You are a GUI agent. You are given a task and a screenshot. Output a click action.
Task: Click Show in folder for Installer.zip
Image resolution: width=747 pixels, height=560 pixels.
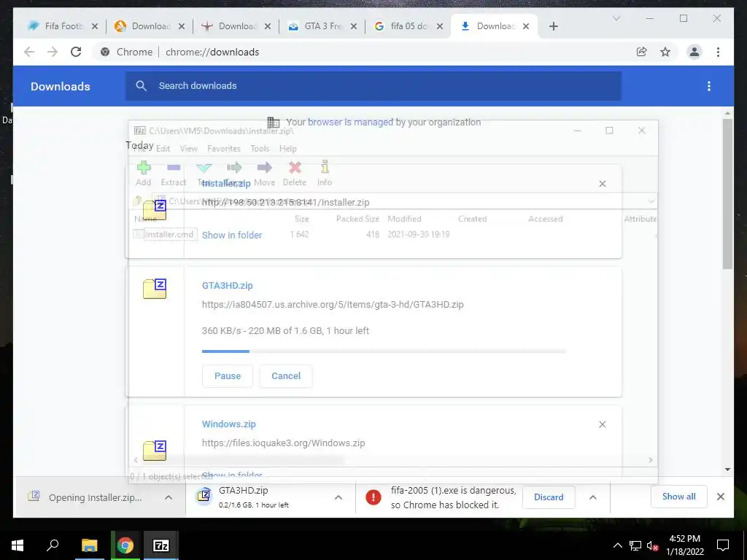(232, 236)
